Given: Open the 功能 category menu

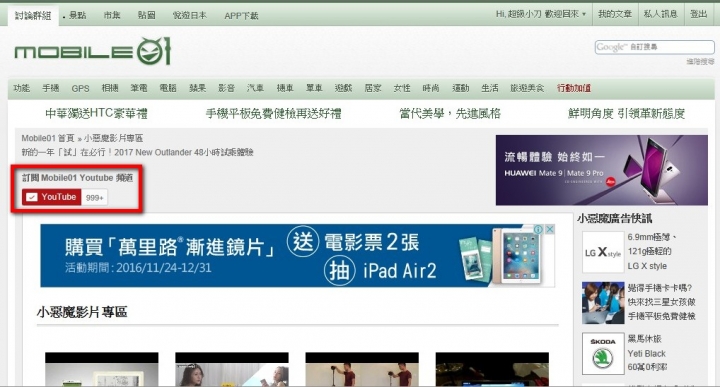Looking at the screenshot, I should (22, 88).
